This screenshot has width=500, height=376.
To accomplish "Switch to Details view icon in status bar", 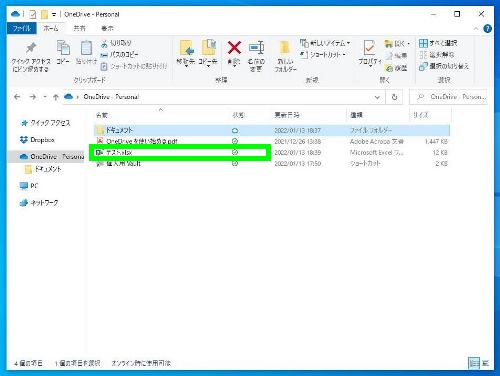I will click(x=474, y=363).
